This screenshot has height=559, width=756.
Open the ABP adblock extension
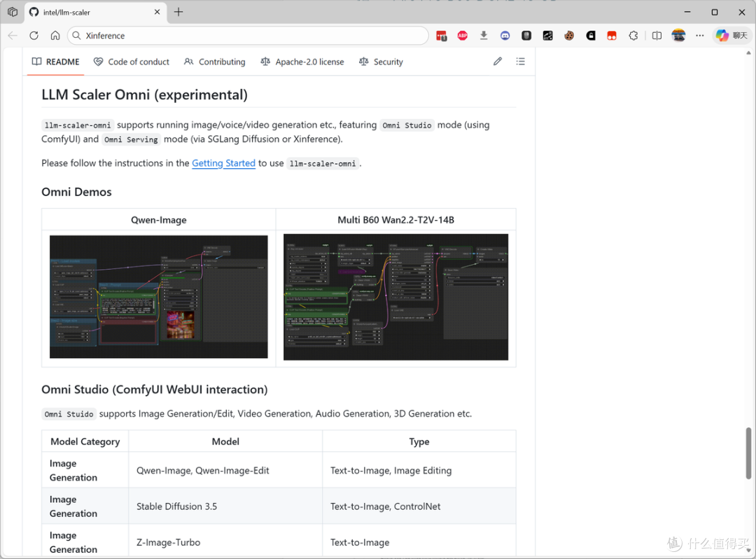[463, 36]
